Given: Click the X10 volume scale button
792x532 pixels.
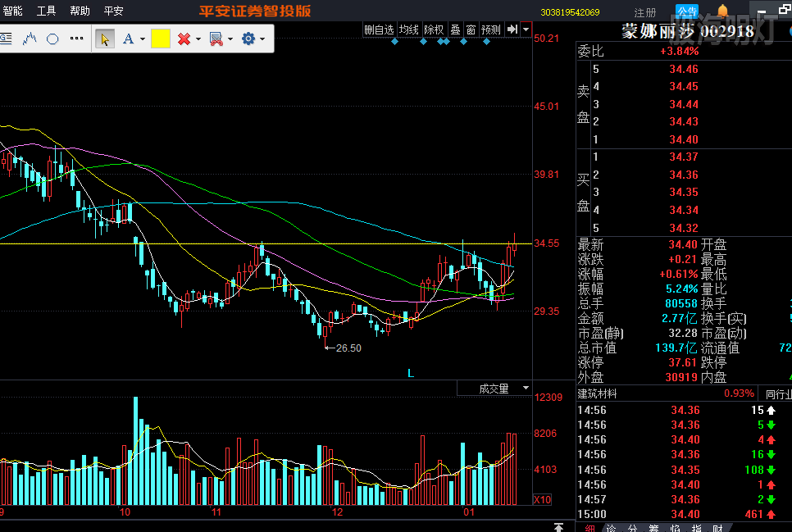Looking at the screenshot, I should (543, 500).
